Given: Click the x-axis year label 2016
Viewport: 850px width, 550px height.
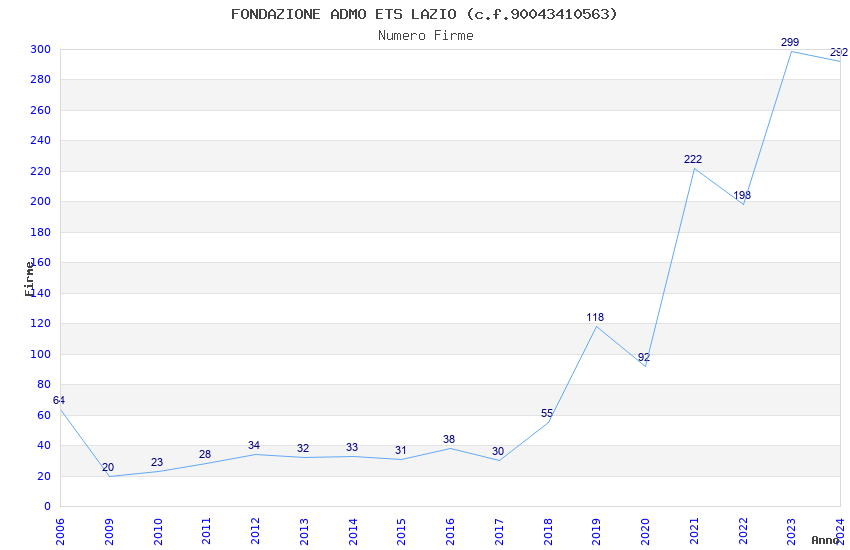Looking at the screenshot, I should [450, 531].
